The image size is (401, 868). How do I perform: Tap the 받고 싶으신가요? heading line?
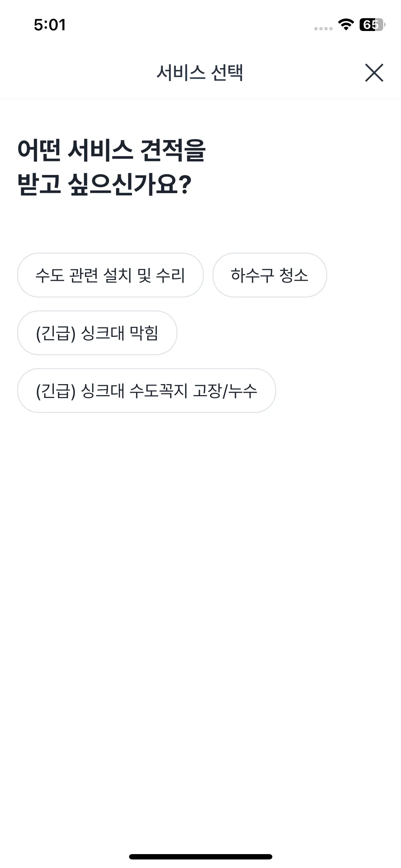click(x=104, y=184)
